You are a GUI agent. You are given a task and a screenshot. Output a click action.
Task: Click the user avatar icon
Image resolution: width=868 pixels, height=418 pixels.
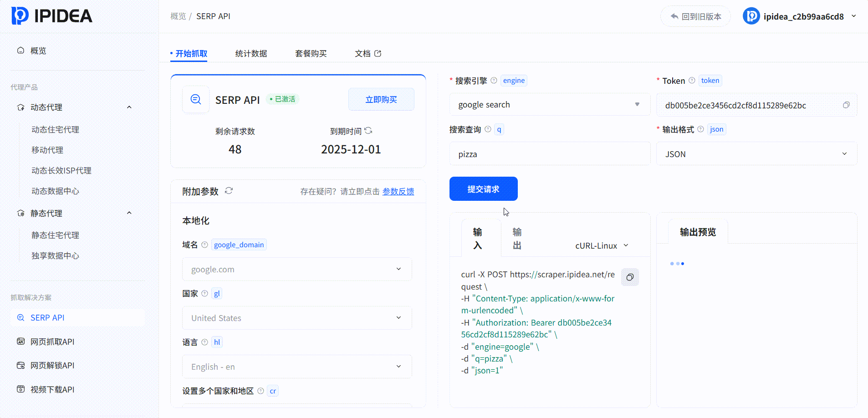tap(751, 16)
